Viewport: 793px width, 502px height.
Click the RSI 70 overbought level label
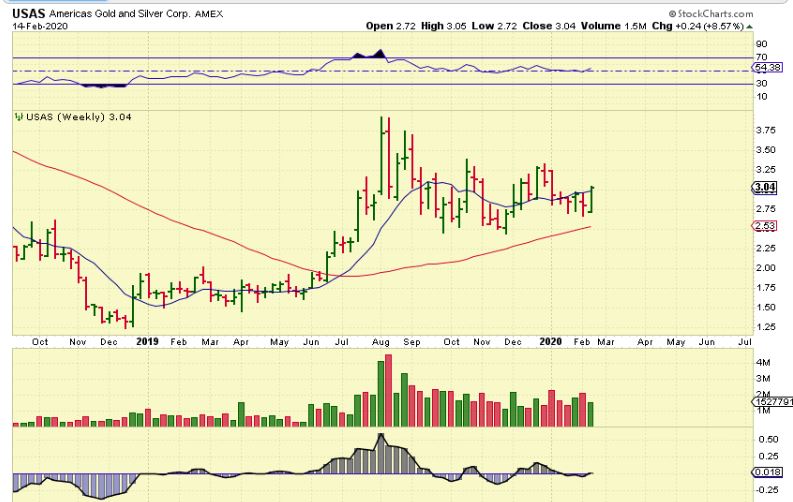point(761,57)
